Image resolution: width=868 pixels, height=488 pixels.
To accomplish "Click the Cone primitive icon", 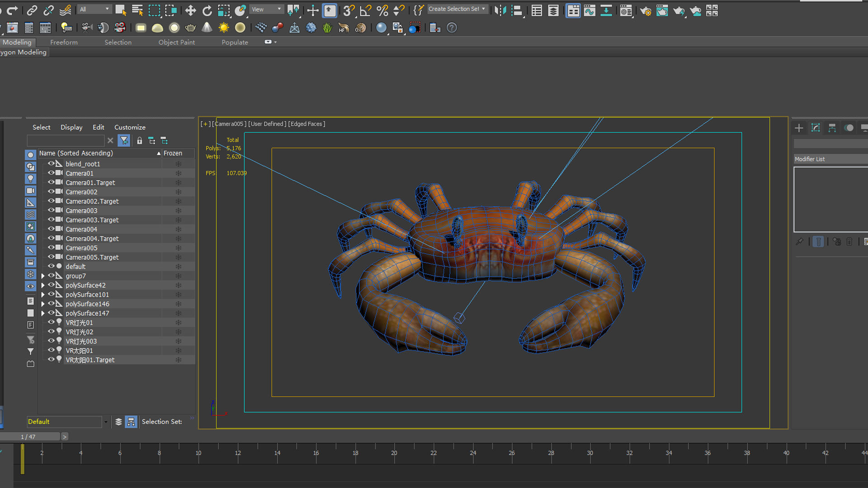I will pos(207,28).
